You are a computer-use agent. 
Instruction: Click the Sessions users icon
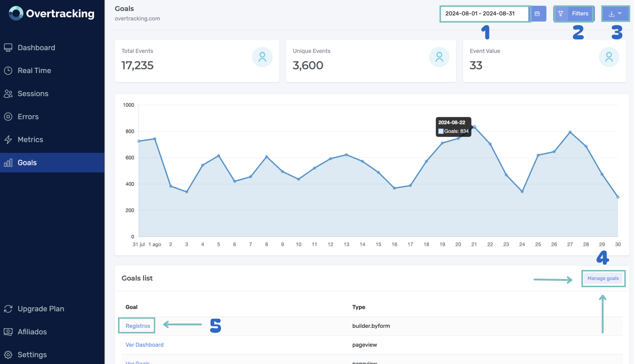[8, 93]
